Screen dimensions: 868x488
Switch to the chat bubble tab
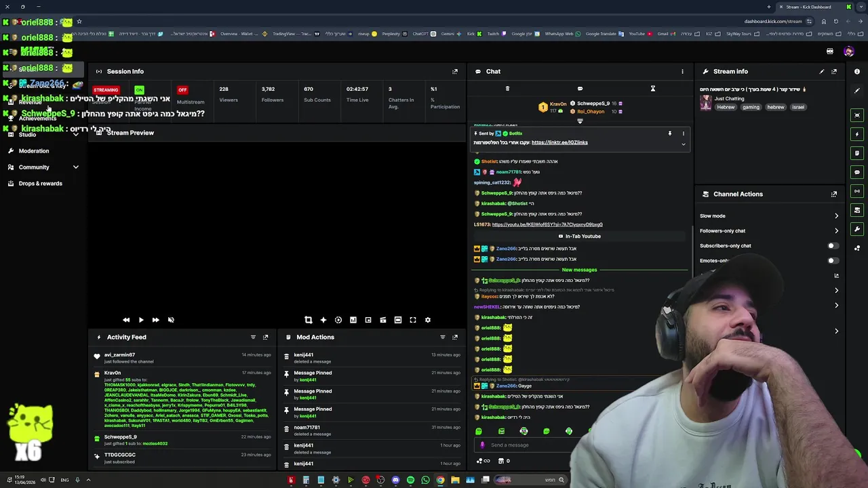(x=580, y=88)
